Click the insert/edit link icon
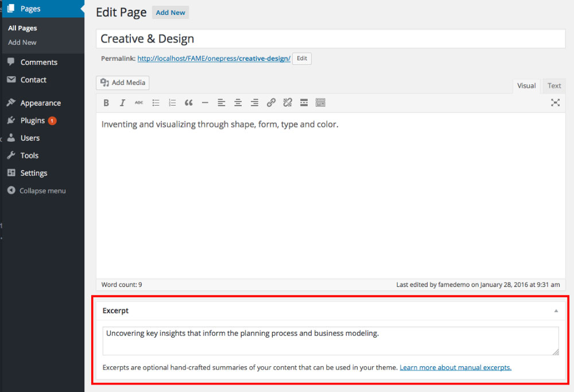The height and width of the screenshot is (392, 574). (x=271, y=103)
